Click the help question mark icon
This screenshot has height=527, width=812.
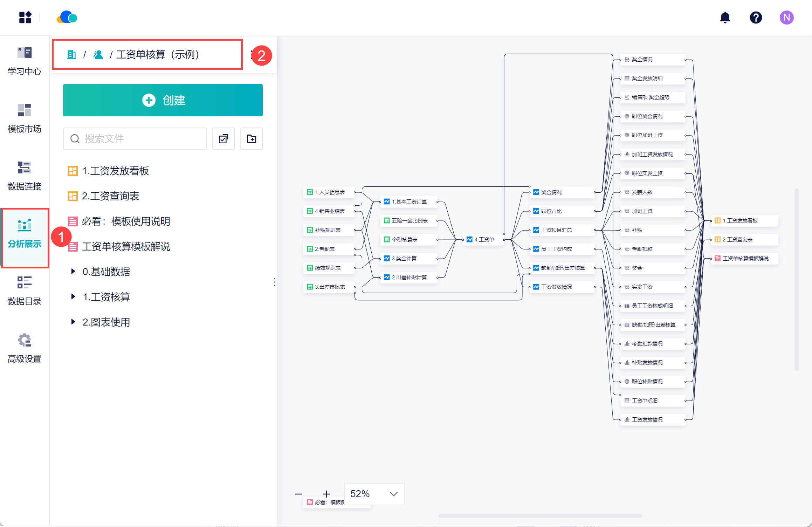tap(756, 18)
